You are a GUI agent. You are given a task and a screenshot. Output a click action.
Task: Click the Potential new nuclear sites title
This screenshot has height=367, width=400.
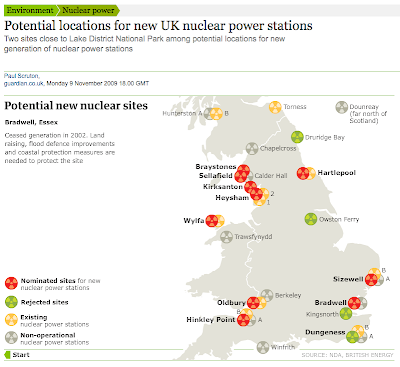pos(76,106)
